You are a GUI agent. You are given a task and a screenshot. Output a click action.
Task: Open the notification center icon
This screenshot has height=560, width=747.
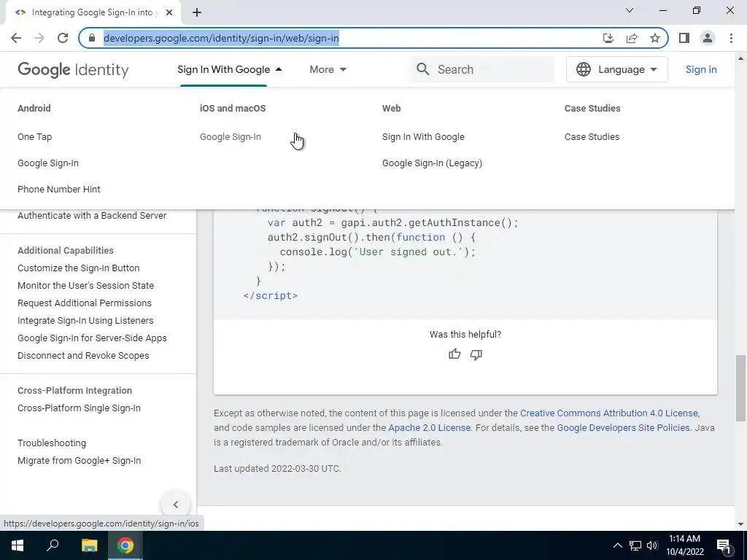724,546
